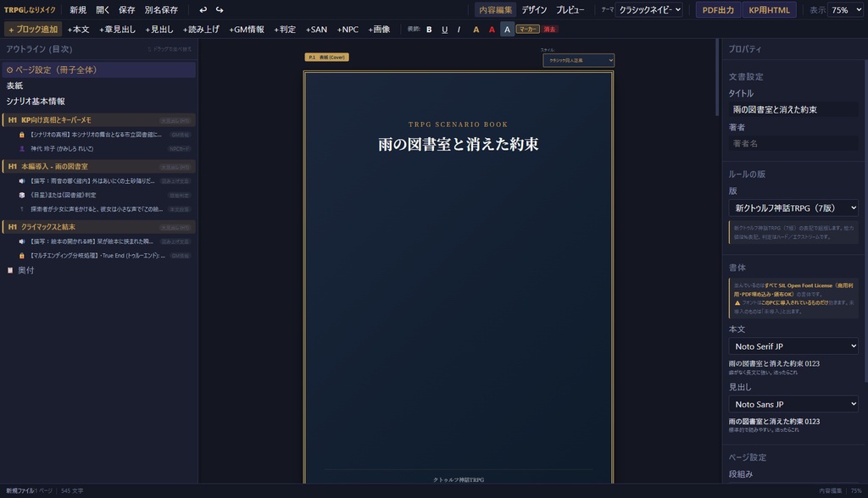Click the 著者名 input field
Screen dimensions: 868x498
pos(793,143)
